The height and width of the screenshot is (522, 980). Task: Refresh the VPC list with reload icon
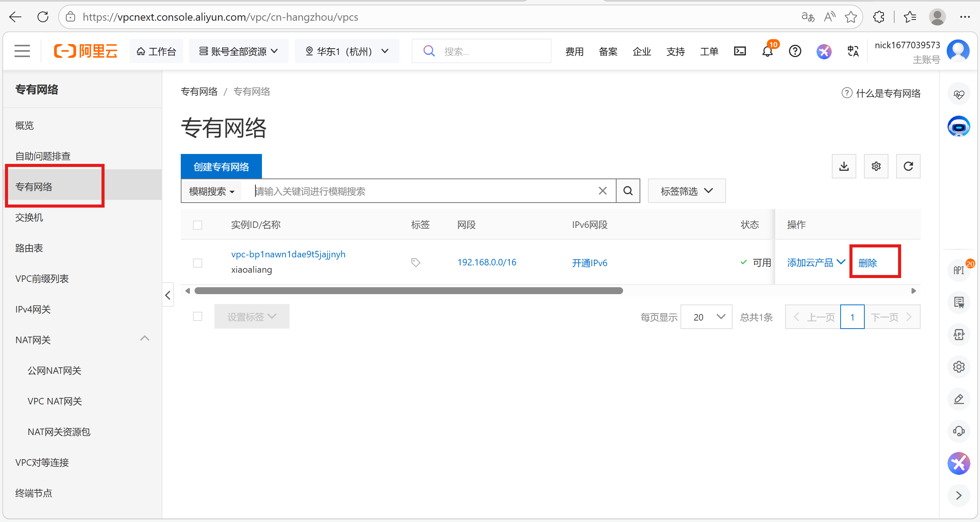908,166
